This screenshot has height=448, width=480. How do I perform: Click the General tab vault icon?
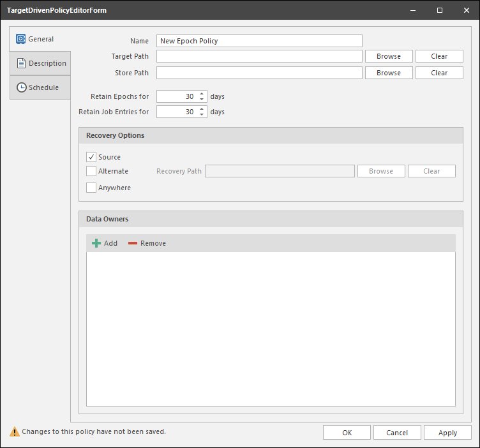point(20,39)
